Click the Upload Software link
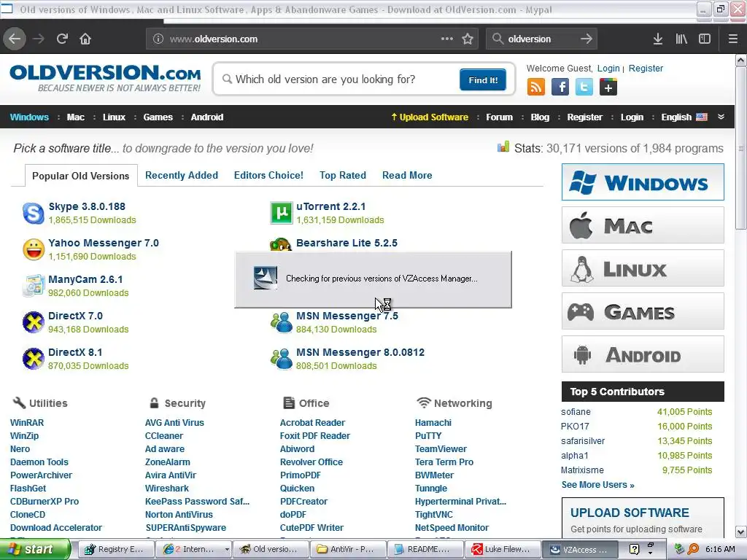Screen dimensions: 747x560 coord(430,117)
